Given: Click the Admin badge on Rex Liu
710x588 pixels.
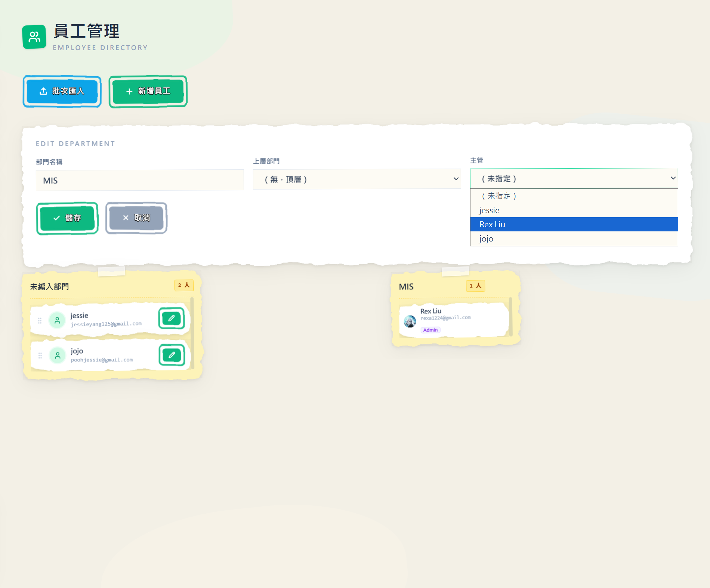Looking at the screenshot, I should click(x=430, y=330).
